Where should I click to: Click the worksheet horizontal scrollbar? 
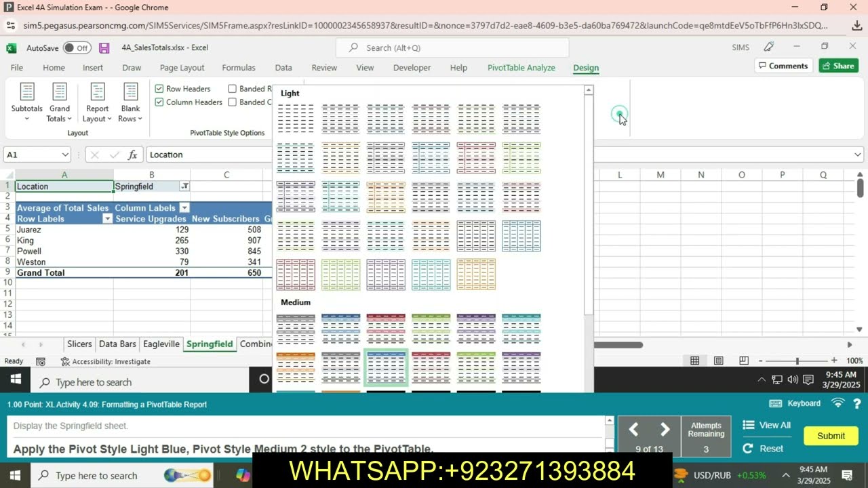618,344
